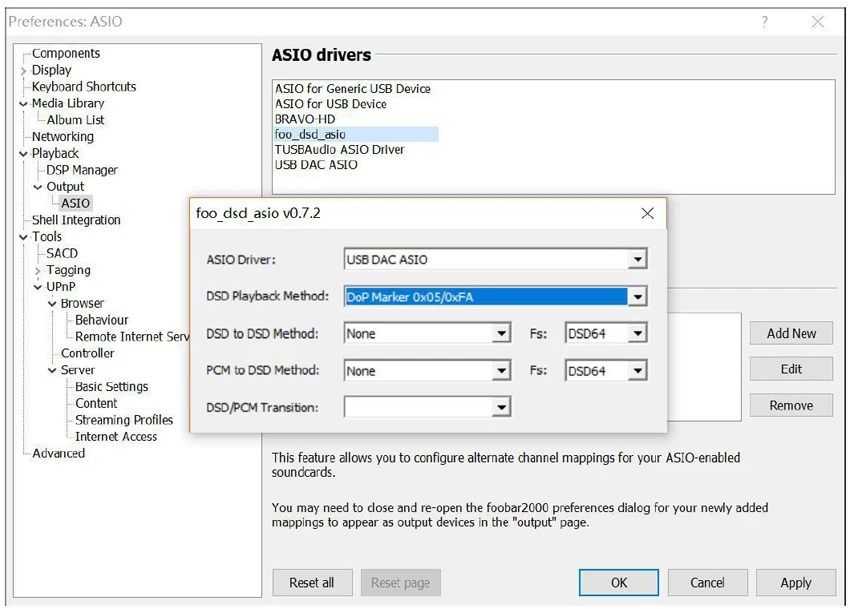
Task: Select 'ASIO for Generic USB Device' driver
Action: coord(352,89)
